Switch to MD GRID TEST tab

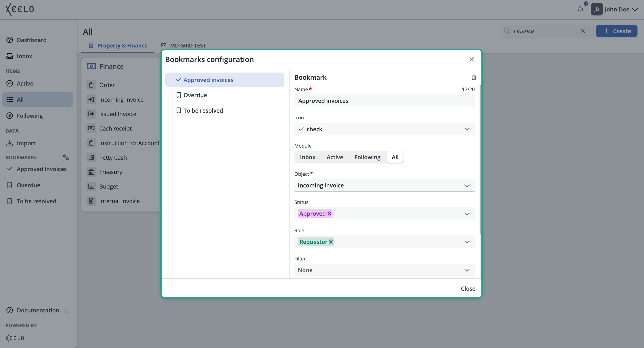click(183, 46)
